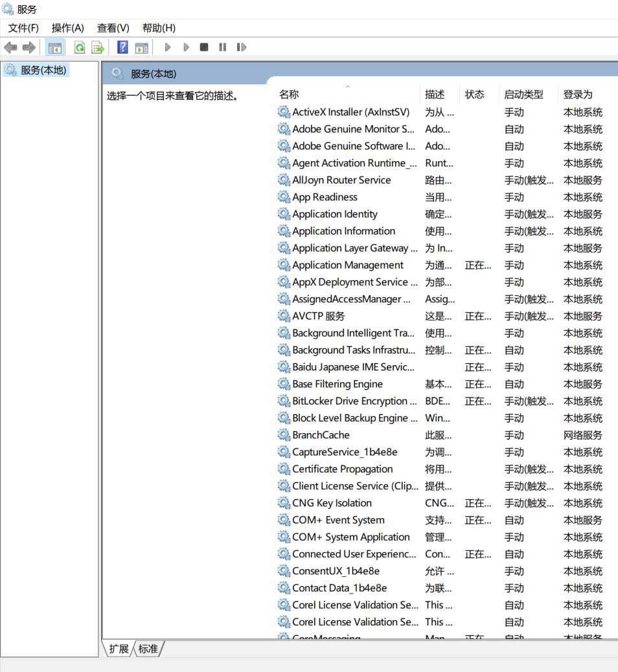Toggle the show/hide console tree icon
Viewport: 618px width, 672px height.
pos(55,47)
